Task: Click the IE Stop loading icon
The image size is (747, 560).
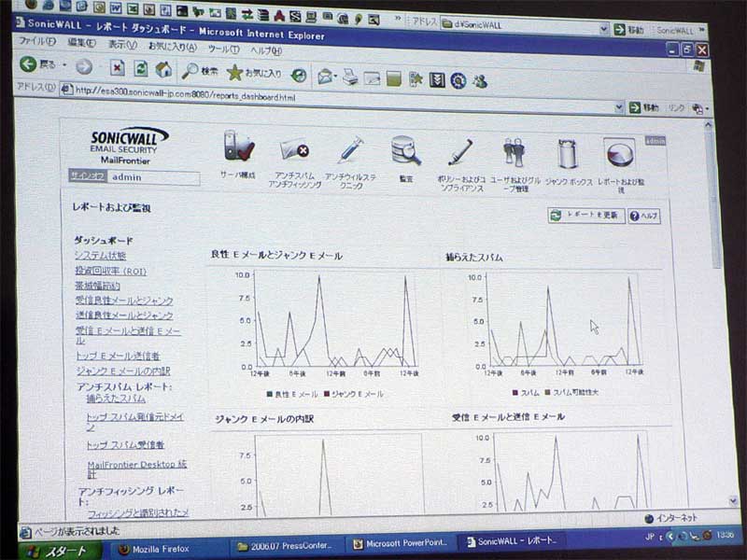Action: (x=117, y=67)
